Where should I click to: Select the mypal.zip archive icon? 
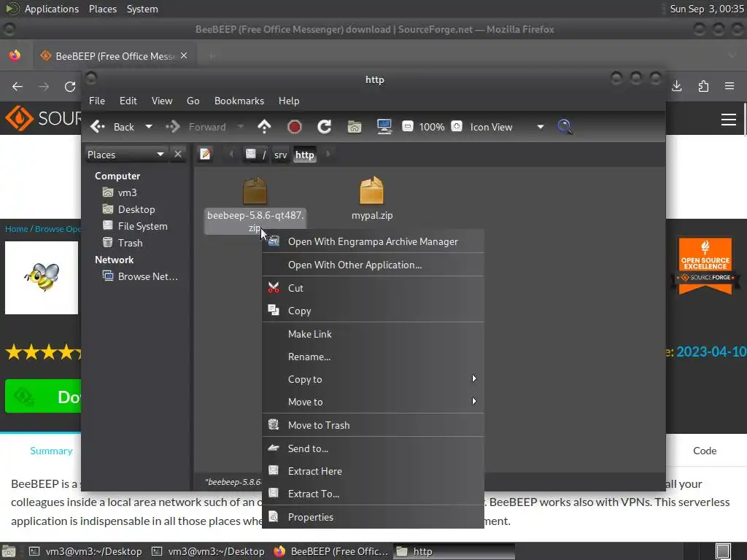[371, 190]
